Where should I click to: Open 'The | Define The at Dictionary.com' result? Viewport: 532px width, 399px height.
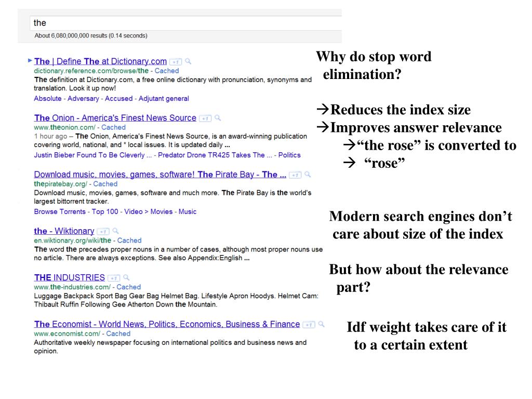click(x=100, y=61)
